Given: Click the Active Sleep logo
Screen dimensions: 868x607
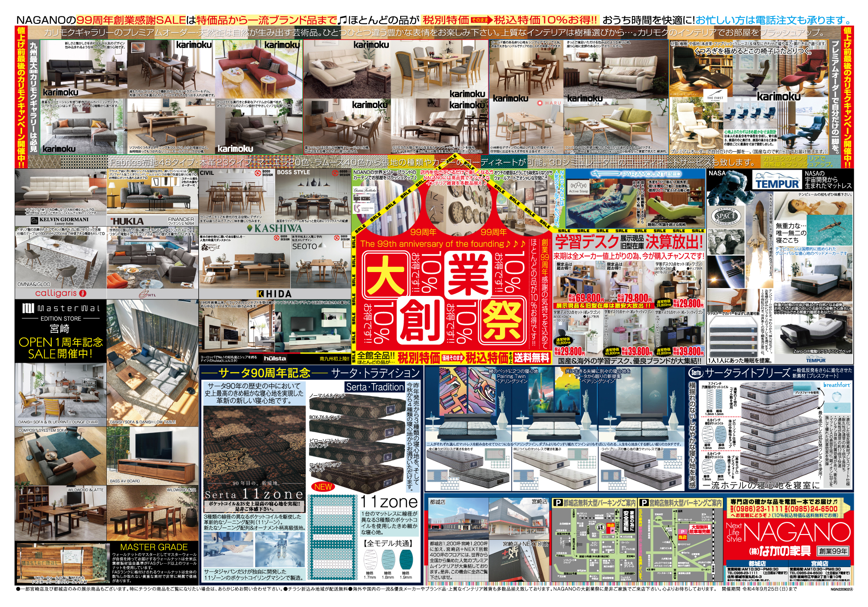Looking at the screenshot, I should [578, 188].
